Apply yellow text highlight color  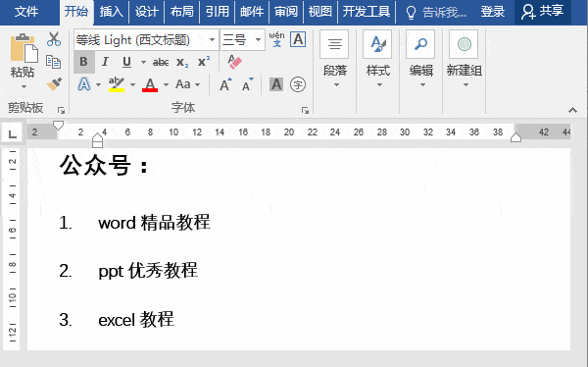coord(117,84)
